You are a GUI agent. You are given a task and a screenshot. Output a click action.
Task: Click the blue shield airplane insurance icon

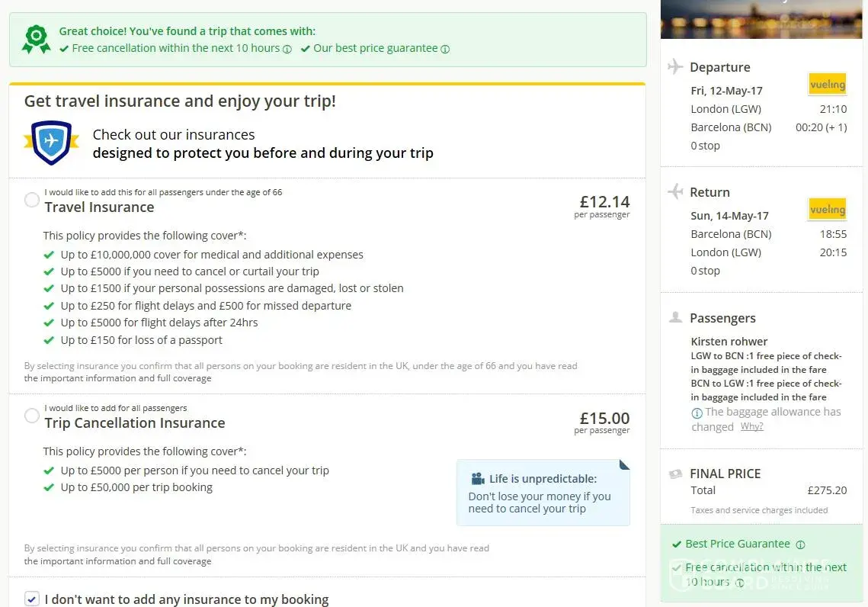point(51,143)
